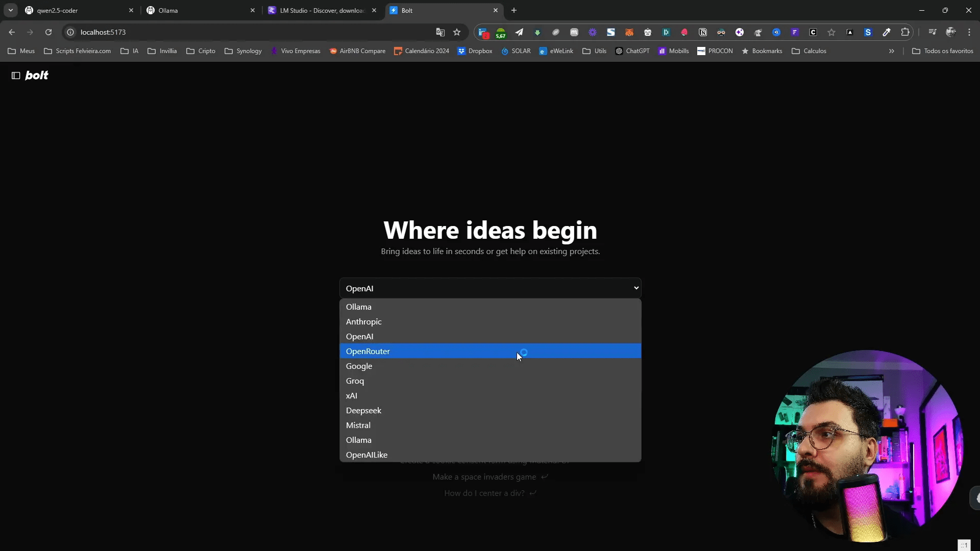Collapse the OpenAI provider dropdown
Screen dimensions: 980x551
pyautogui.click(x=490, y=288)
